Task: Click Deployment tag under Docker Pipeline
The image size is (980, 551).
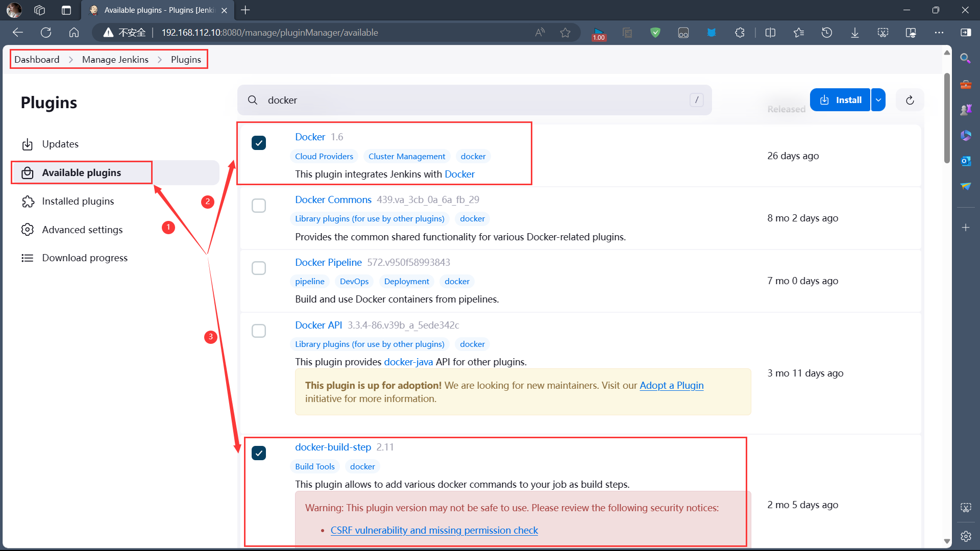Action: point(407,281)
